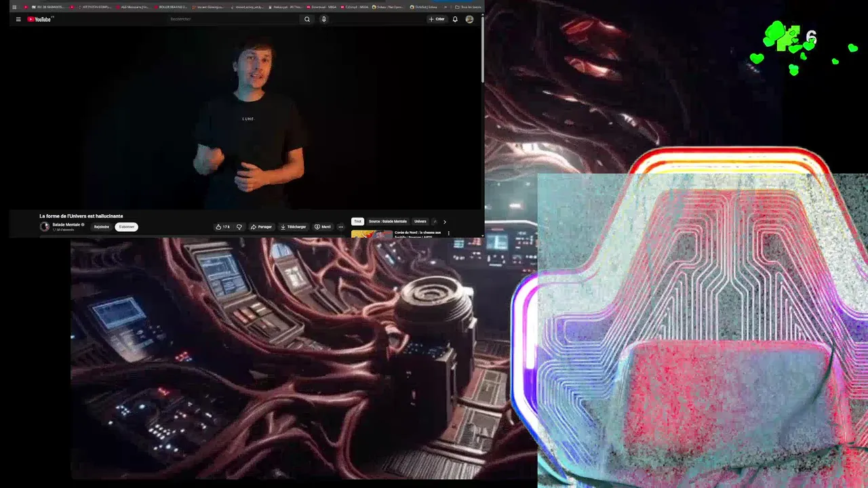Focus the Rechercher search field
Screen dimensions: 868x488
[233, 19]
